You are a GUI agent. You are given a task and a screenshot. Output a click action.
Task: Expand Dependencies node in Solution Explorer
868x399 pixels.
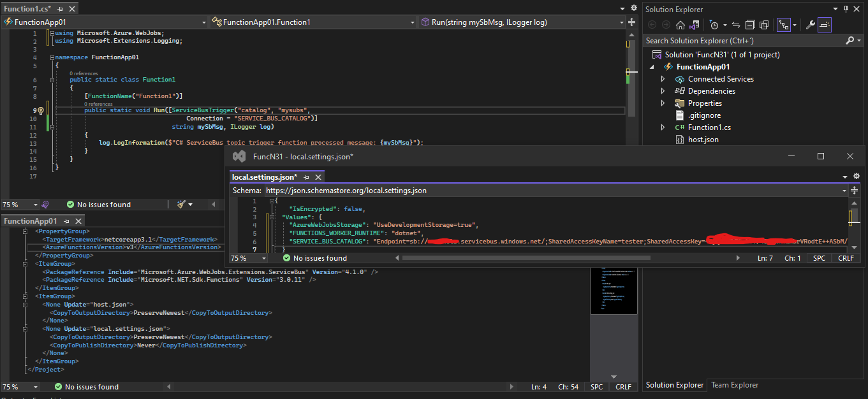pyautogui.click(x=663, y=91)
